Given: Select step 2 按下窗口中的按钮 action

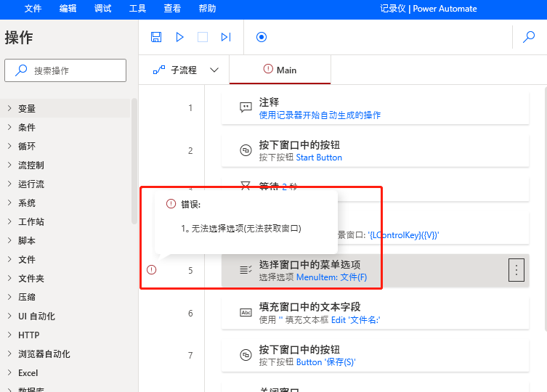Looking at the screenshot, I should tap(375, 151).
